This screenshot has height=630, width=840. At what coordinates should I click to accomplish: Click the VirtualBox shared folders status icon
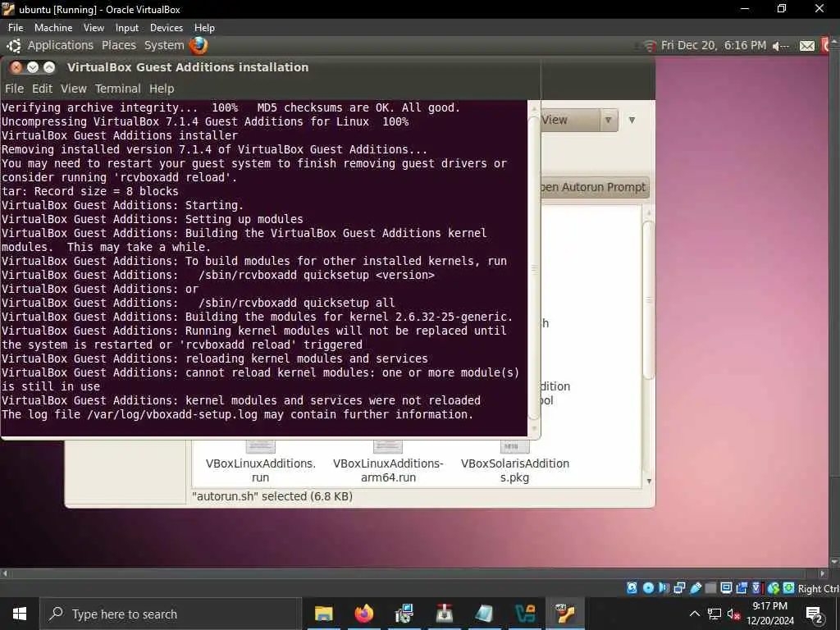click(x=710, y=588)
